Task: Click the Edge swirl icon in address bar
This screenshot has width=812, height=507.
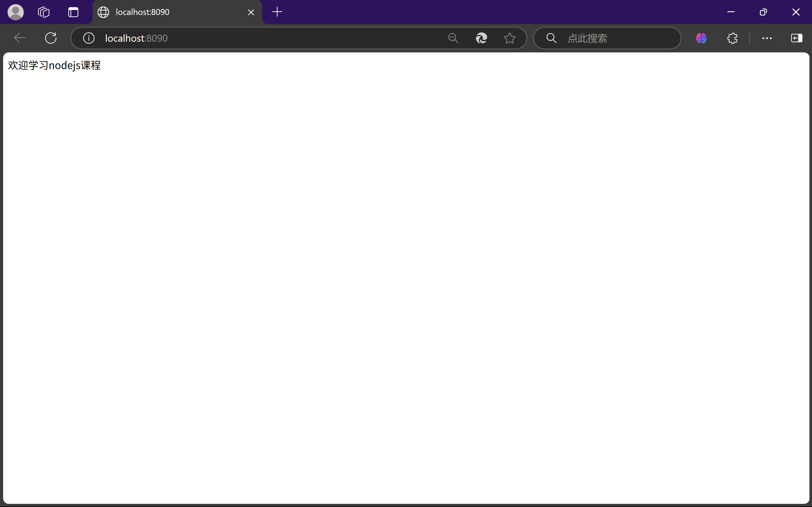Action: coord(481,38)
